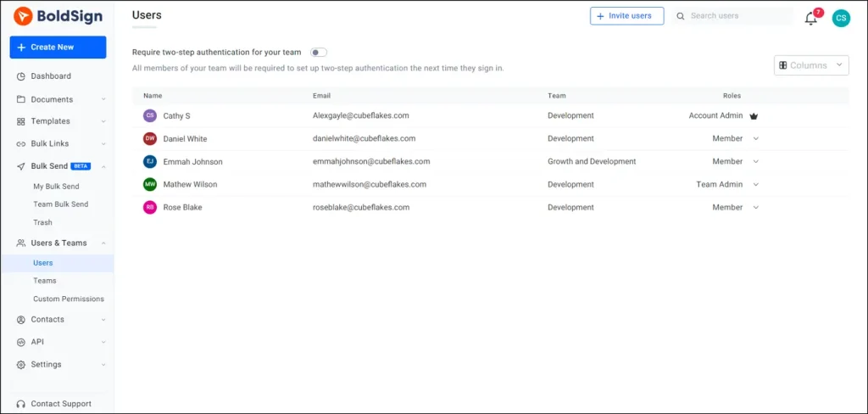This screenshot has width=868, height=414.
Task: Expand the Bulk Links sidebar chevron
Action: pyautogui.click(x=103, y=144)
